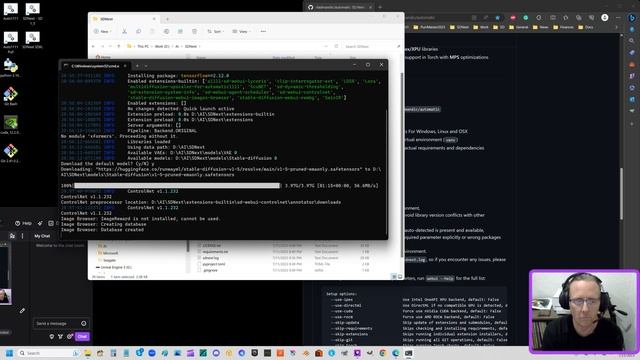
Task: Select the vladmandic/automatic browser tab
Action: (x=340, y=7)
